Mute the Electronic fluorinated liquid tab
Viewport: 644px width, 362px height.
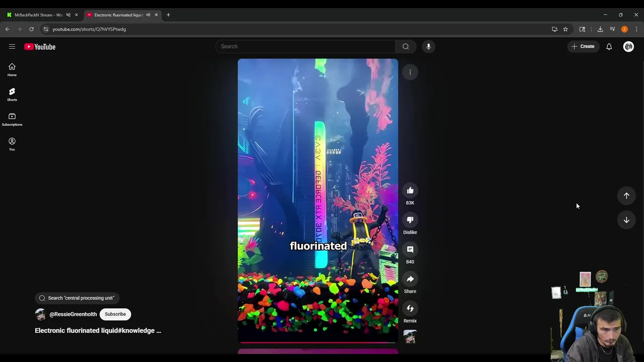point(148,15)
